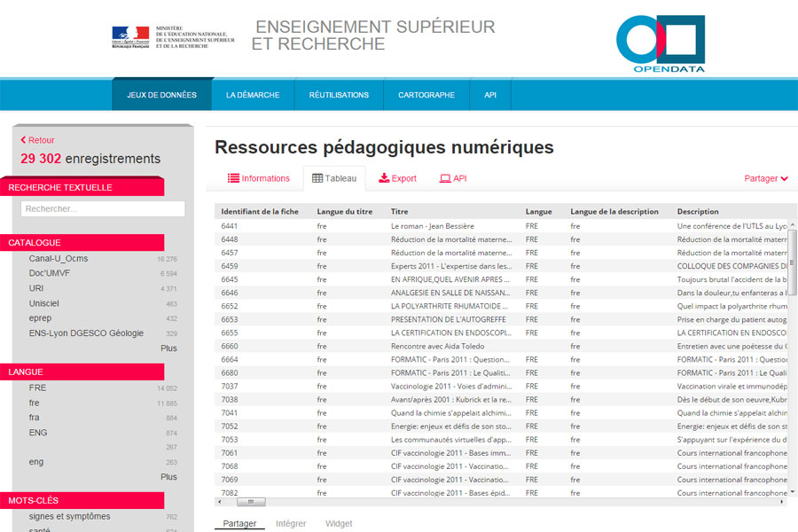Click row 7041 Quand la chimie title
The height and width of the screenshot is (532, 798).
(451, 413)
